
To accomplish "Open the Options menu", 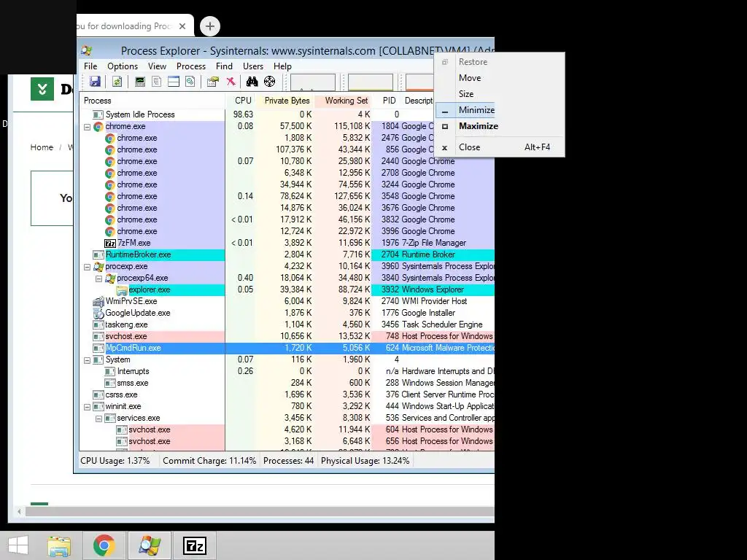I will (x=123, y=66).
